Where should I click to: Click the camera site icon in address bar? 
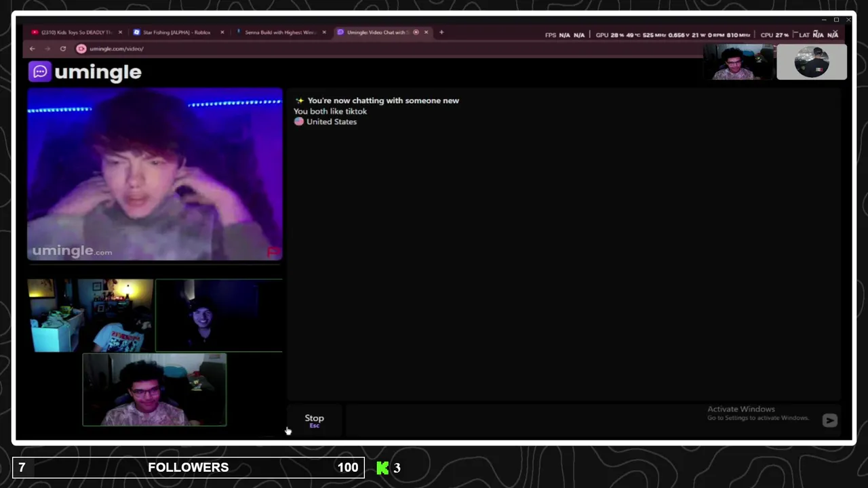pos(81,49)
